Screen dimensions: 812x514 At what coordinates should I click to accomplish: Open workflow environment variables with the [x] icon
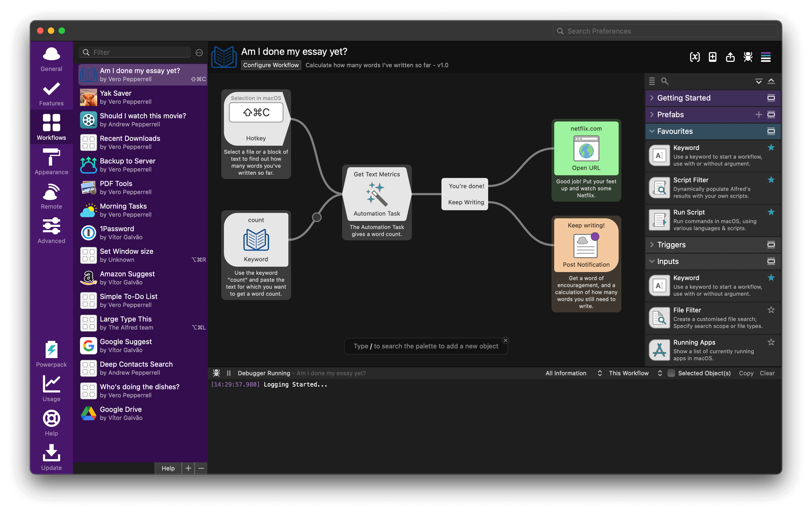pyautogui.click(x=695, y=57)
